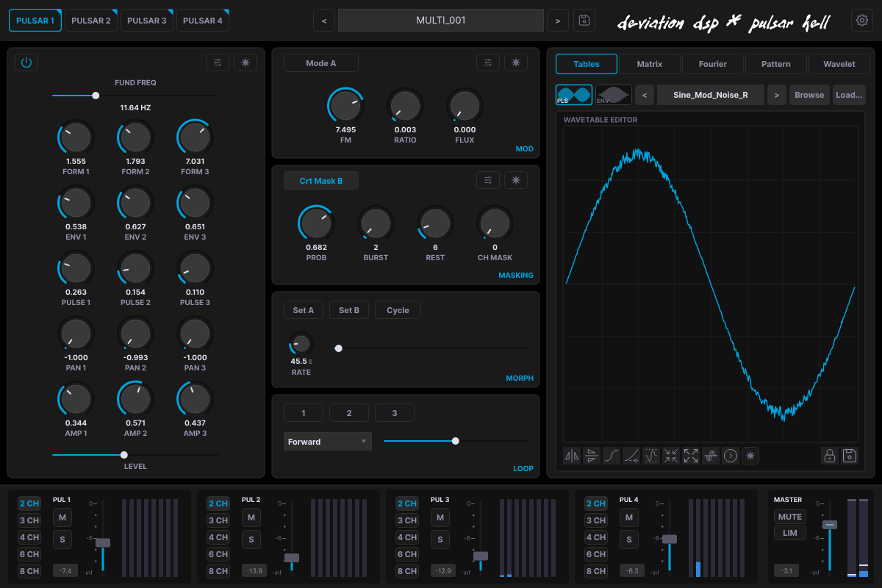
Task: Open the pulsar panel settings sliders icon
Action: coord(218,62)
